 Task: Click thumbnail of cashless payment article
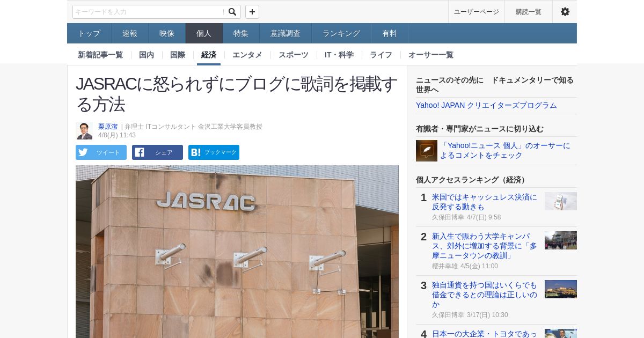click(561, 201)
